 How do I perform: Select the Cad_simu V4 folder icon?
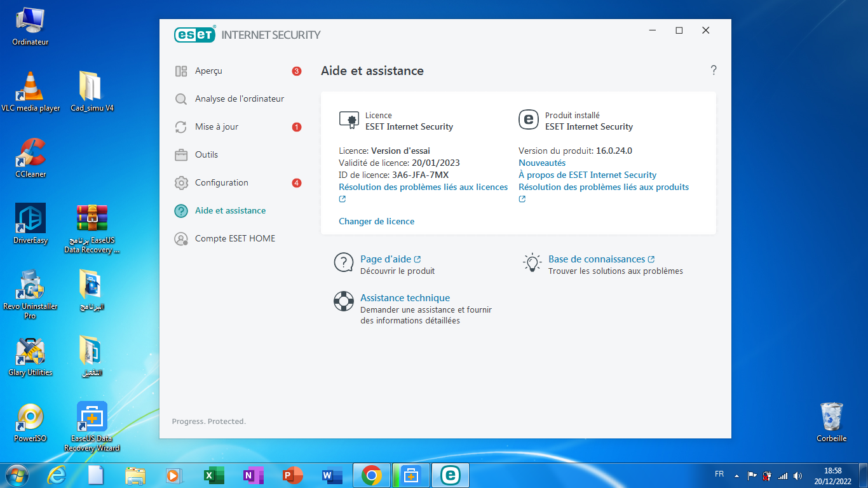[x=92, y=92]
